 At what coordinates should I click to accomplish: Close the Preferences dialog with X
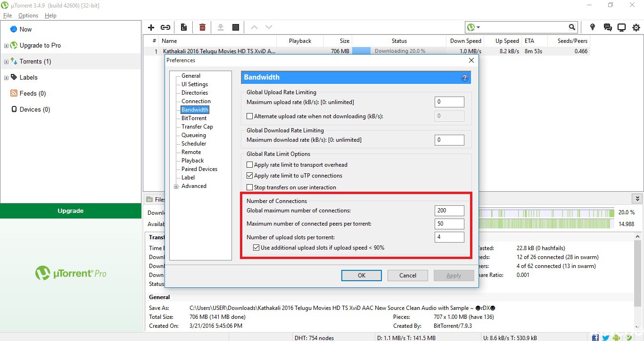tap(471, 60)
